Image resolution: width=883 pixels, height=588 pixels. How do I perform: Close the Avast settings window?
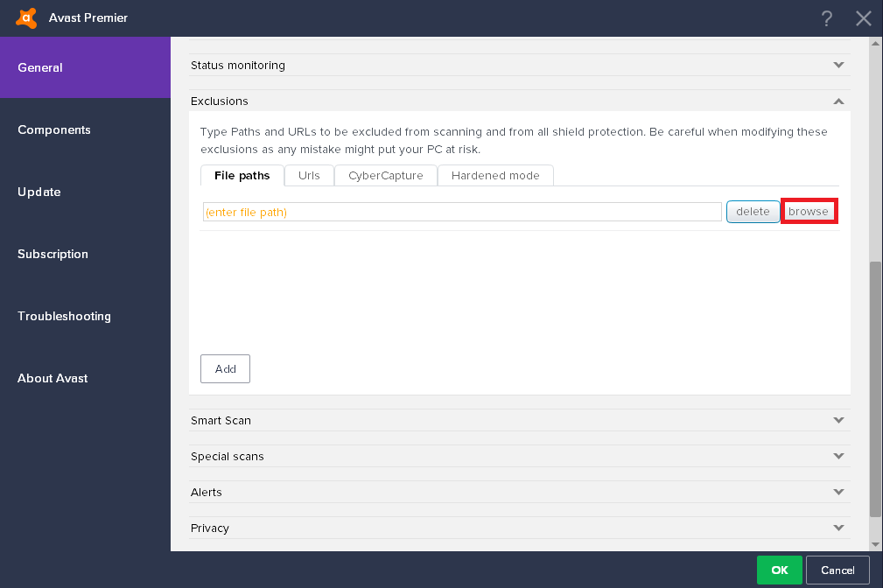863,18
